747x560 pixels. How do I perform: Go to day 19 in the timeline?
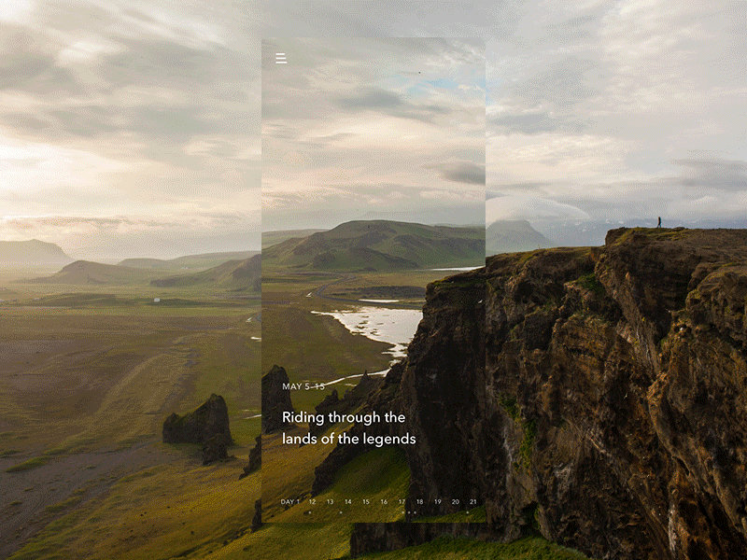pos(438,501)
